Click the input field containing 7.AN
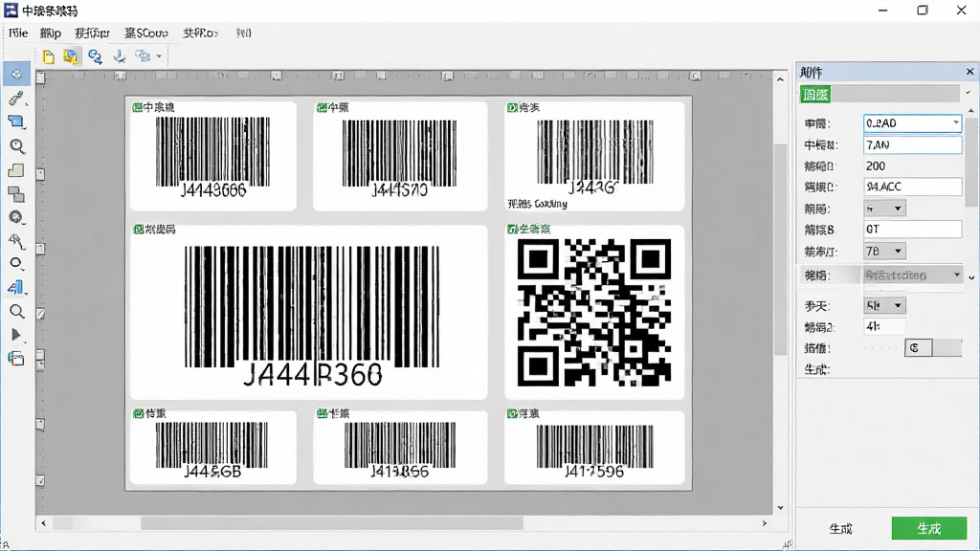Image resolution: width=980 pixels, height=551 pixels. 912,145
